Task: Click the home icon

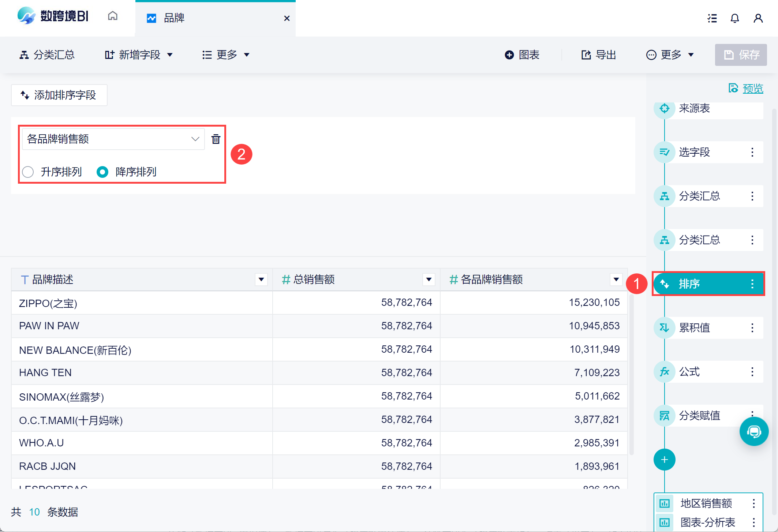Action: point(113,16)
